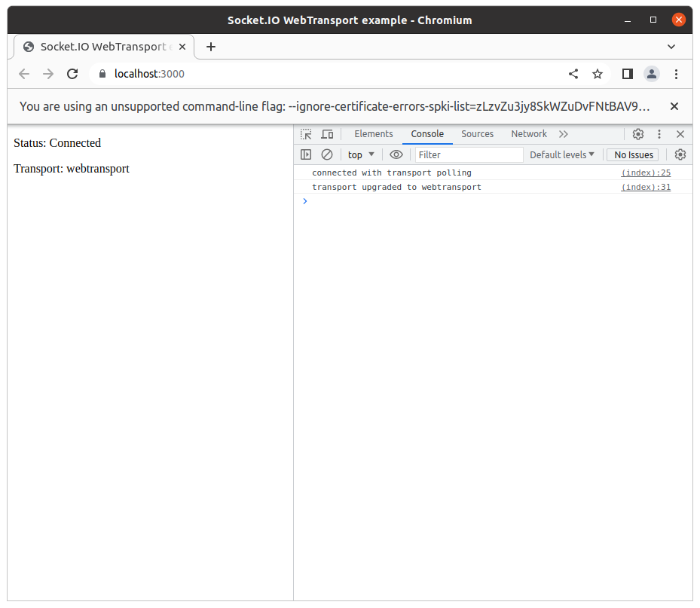Open the Chromium profile avatar icon
700x608 pixels.
(651, 74)
